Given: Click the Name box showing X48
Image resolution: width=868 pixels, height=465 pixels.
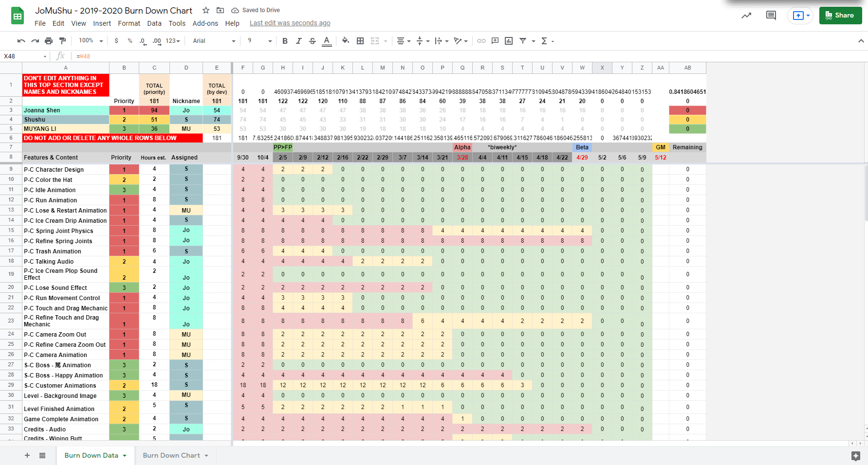Looking at the screenshot, I should point(26,56).
